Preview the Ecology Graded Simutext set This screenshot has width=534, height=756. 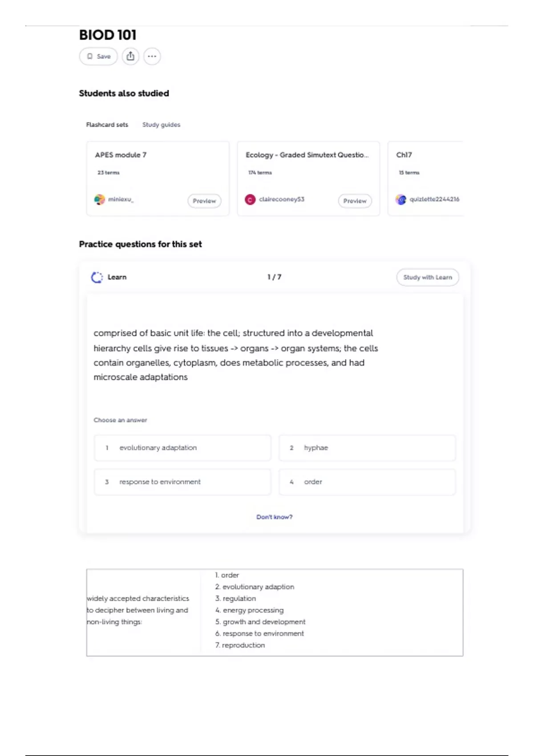[355, 201]
